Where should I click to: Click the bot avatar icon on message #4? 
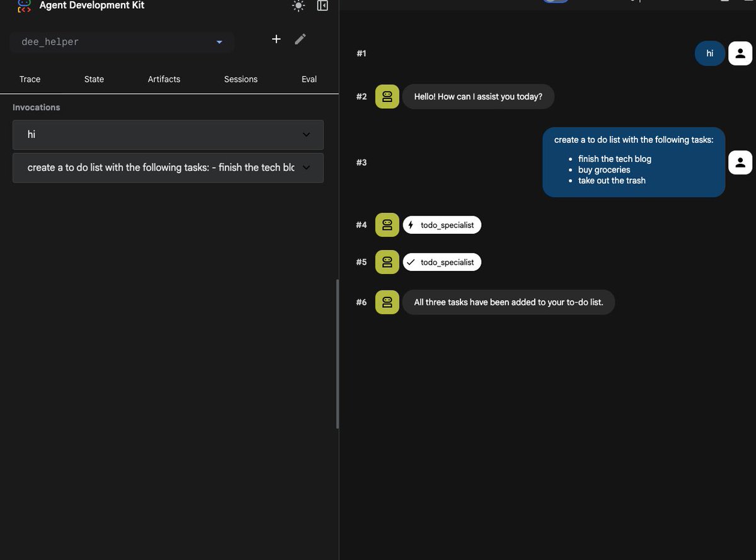click(x=387, y=225)
